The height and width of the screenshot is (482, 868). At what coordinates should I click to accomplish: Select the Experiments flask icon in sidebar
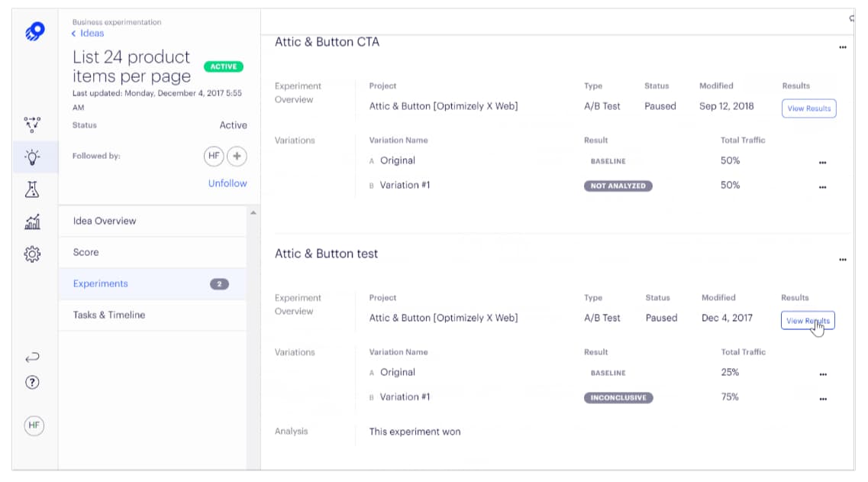(x=31, y=189)
